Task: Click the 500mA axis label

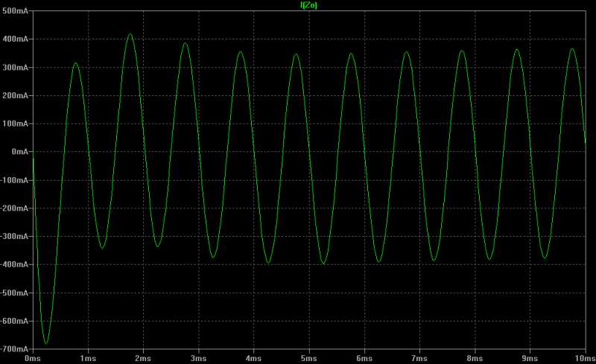Action: (x=15, y=10)
